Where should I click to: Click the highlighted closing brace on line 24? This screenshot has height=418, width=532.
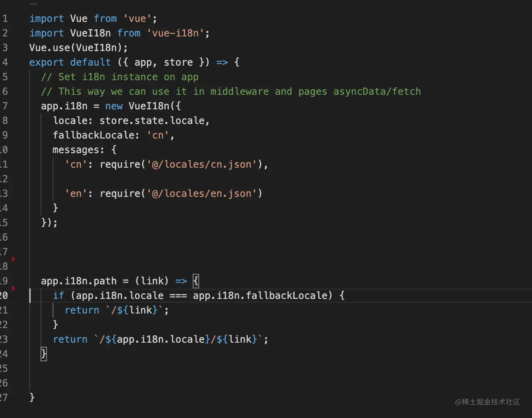(x=44, y=354)
